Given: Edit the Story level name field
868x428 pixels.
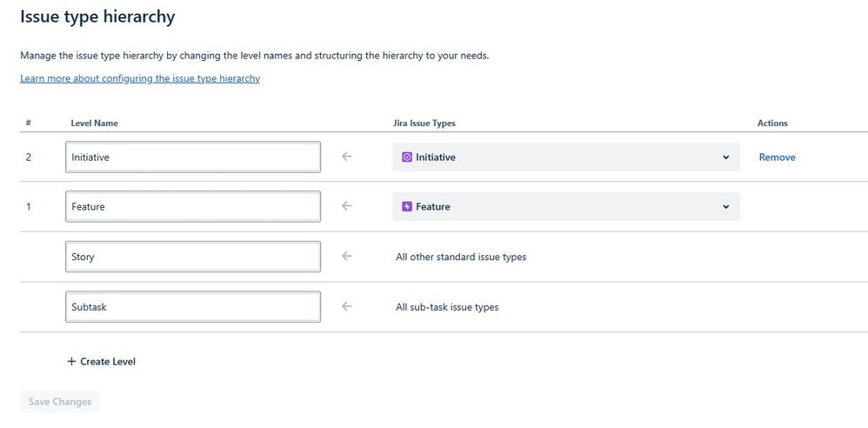Looking at the screenshot, I should coord(192,257).
